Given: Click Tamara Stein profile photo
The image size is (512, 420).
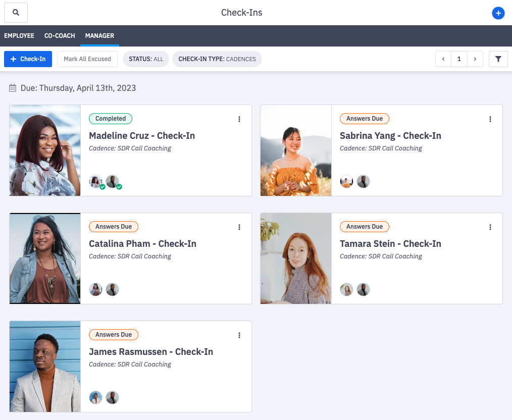Looking at the screenshot, I should 296,258.
